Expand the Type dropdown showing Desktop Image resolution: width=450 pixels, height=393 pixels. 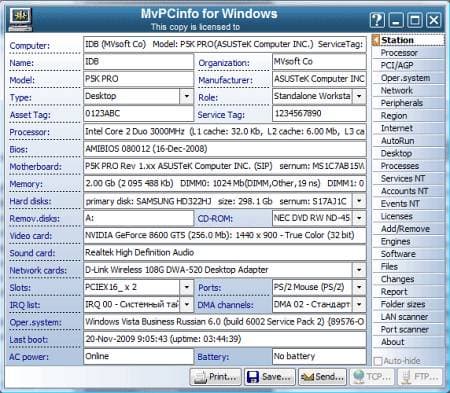(187, 96)
